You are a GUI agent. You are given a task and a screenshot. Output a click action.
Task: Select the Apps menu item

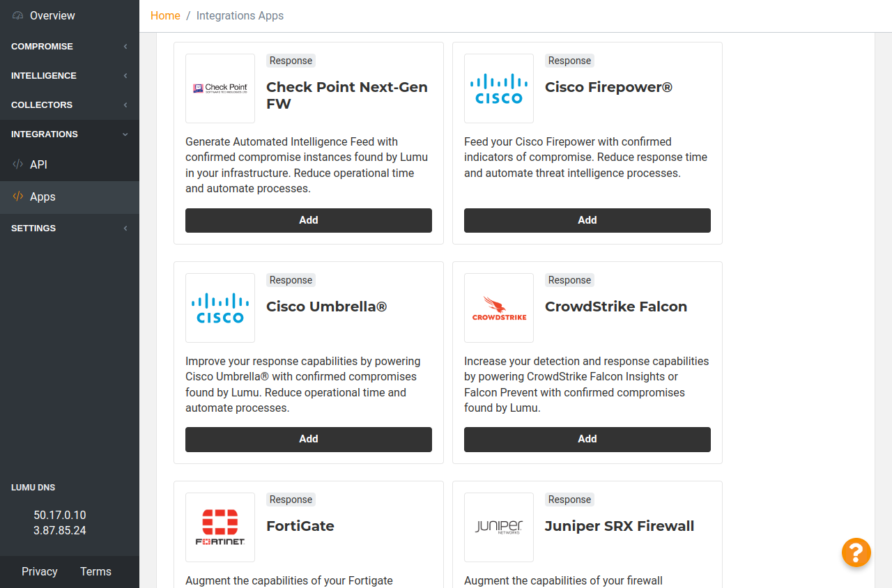pos(43,196)
